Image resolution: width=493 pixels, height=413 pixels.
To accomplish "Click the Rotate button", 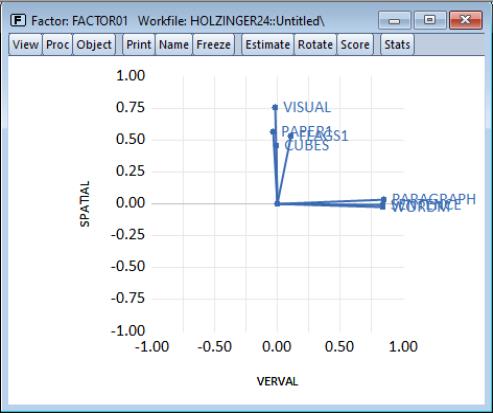I will [x=315, y=44].
